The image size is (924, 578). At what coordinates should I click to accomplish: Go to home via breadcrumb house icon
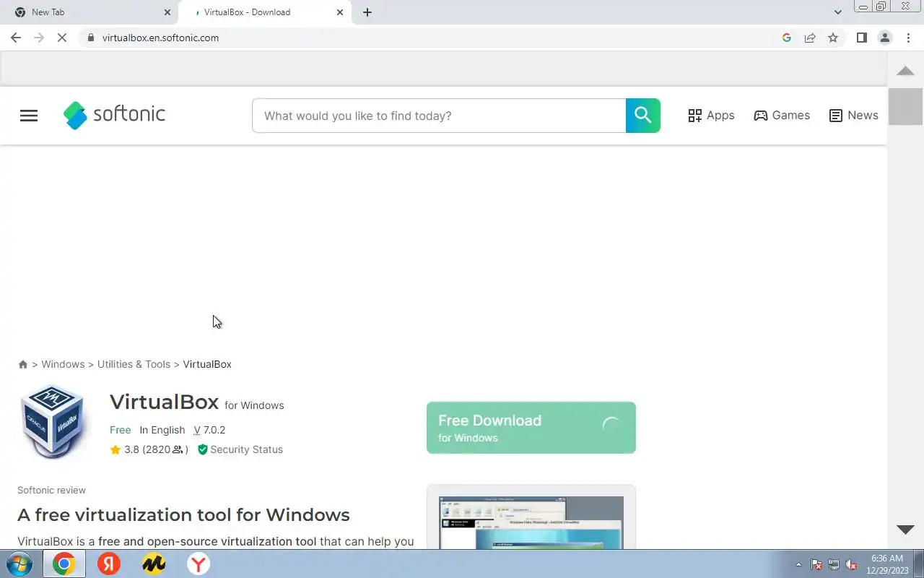pos(23,364)
